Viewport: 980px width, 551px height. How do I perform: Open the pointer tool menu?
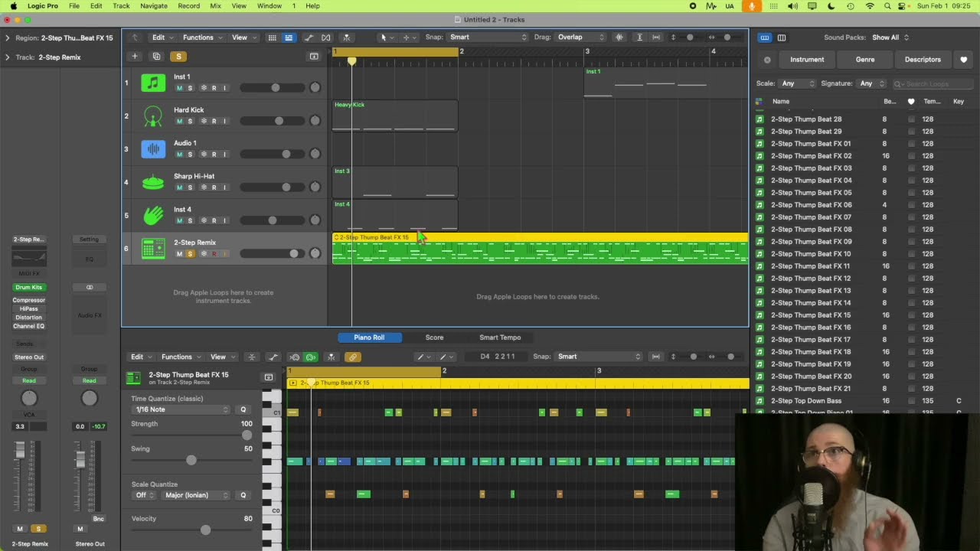coord(387,37)
